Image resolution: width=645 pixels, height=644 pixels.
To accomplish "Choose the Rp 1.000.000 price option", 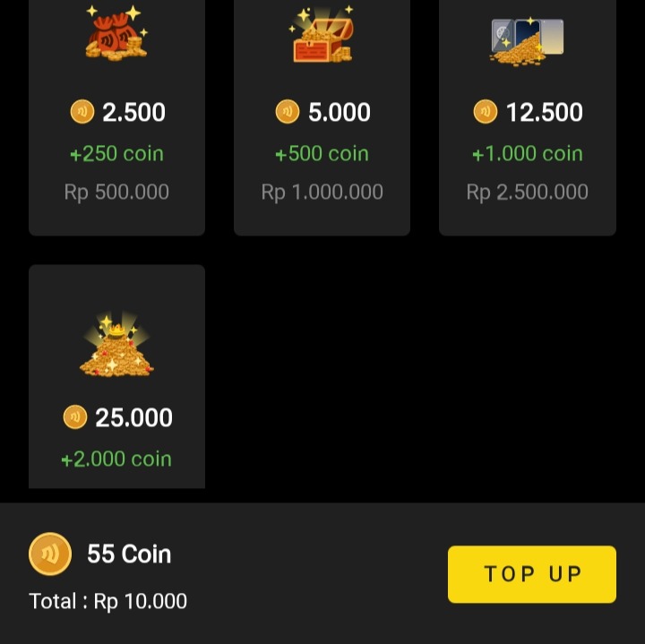I will pyautogui.click(x=322, y=192).
